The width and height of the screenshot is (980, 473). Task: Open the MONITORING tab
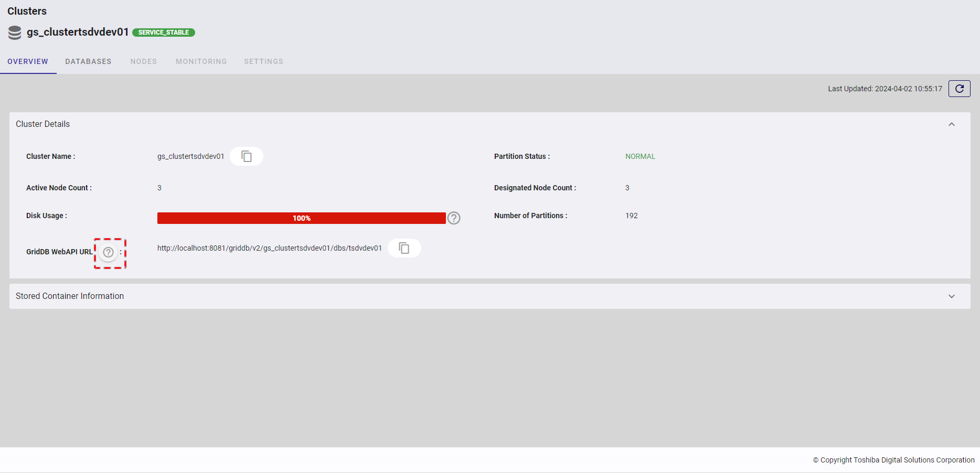pos(201,61)
